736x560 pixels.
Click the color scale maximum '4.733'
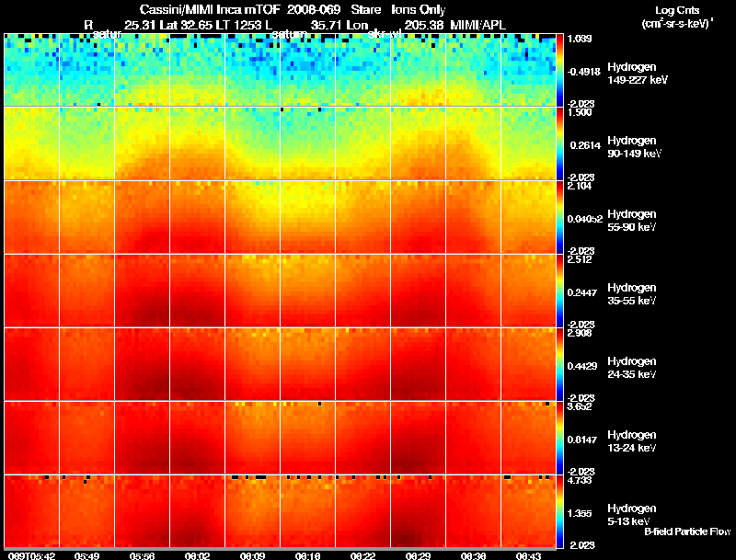point(580,481)
